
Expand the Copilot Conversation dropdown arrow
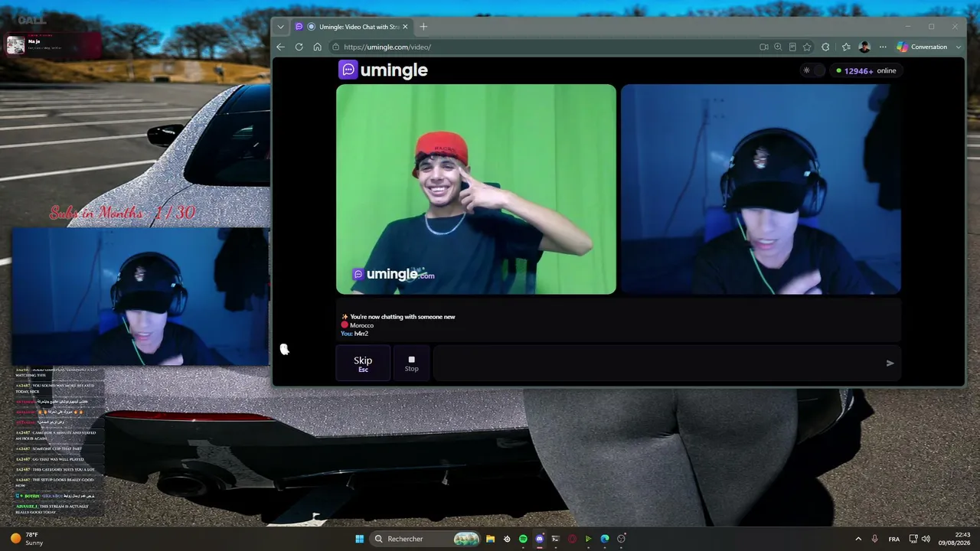point(958,47)
